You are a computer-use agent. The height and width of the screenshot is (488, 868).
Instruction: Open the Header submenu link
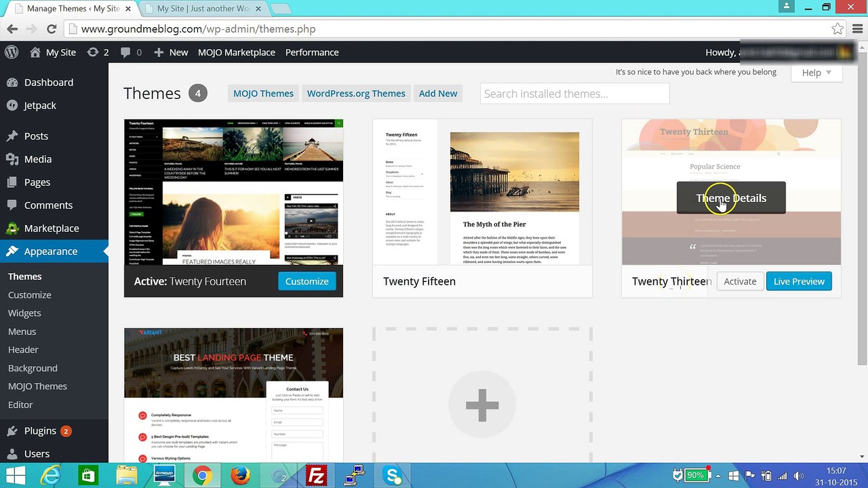[x=23, y=350]
